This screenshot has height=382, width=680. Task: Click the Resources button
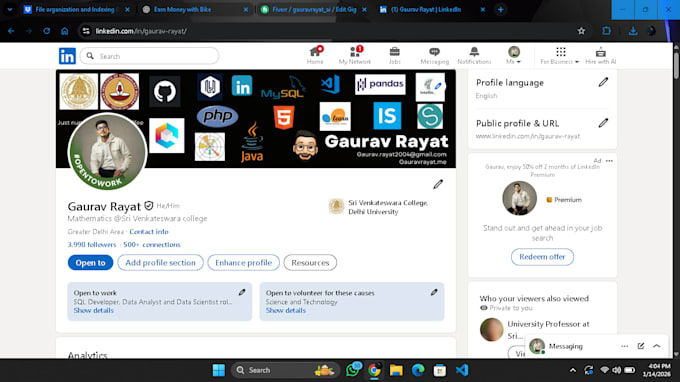pos(310,263)
